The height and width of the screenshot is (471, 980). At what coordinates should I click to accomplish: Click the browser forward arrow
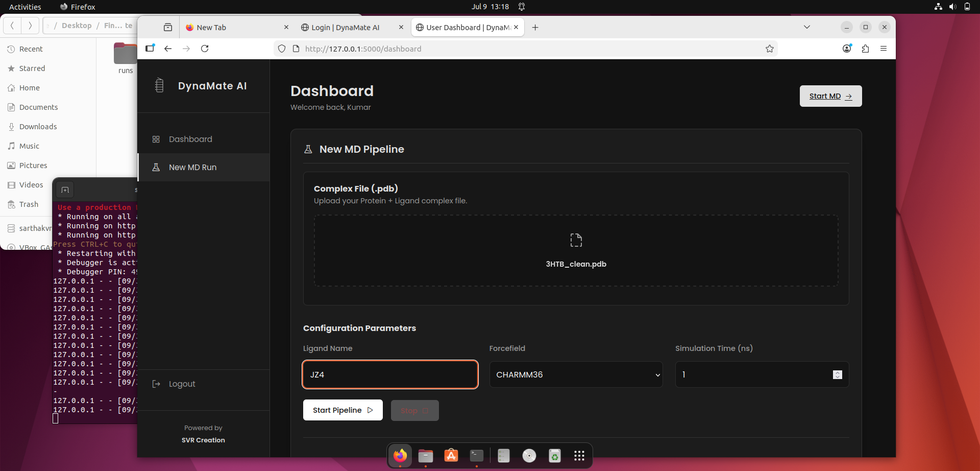pyautogui.click(x=186, y=49)
